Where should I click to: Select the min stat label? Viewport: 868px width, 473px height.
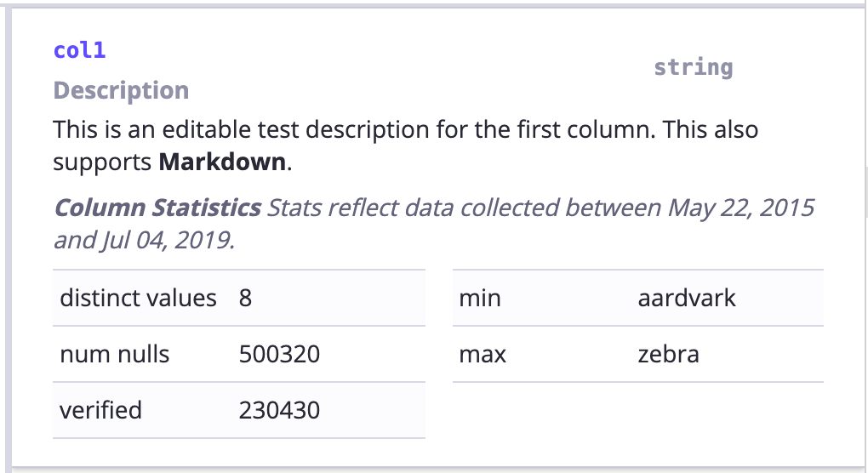(x=480, y=299)
